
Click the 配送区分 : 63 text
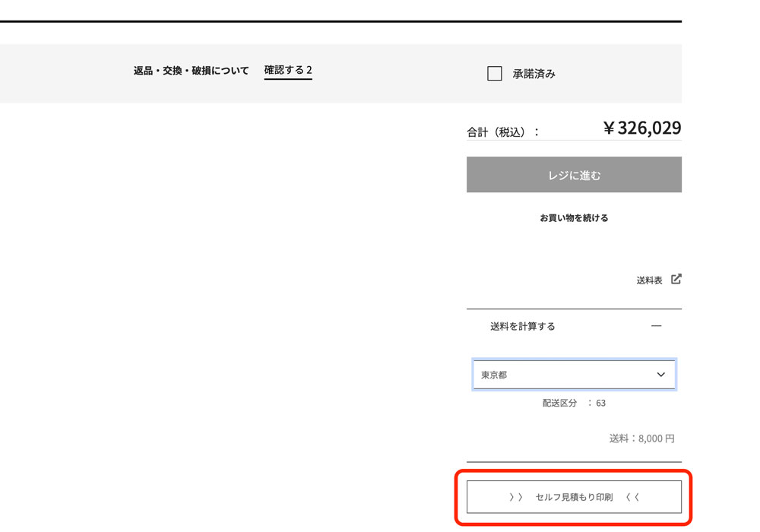click(x=574, y=403)
